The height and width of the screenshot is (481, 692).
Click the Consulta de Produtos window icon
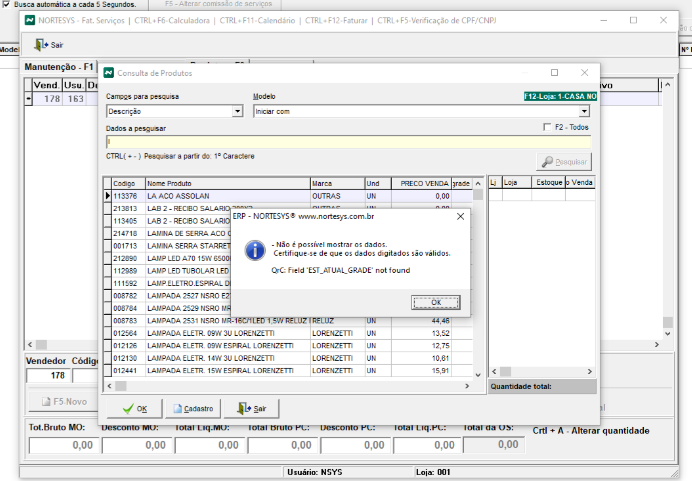(x=109, y=73)
